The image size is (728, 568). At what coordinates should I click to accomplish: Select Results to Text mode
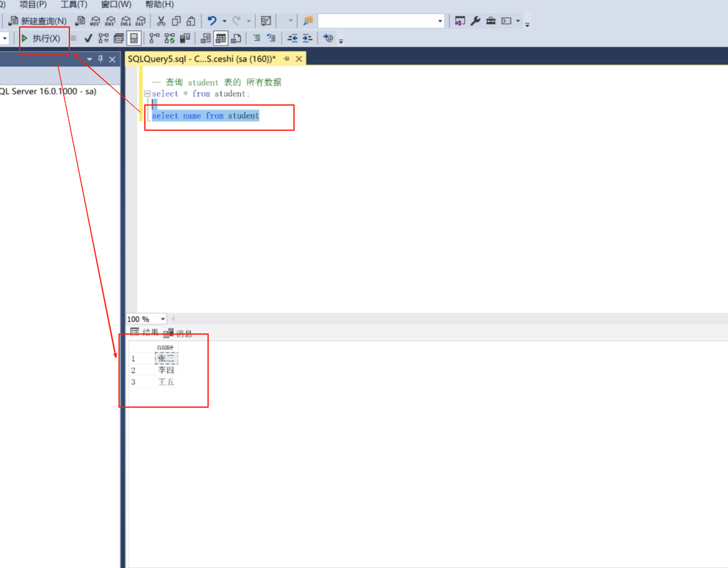(206, 38)
